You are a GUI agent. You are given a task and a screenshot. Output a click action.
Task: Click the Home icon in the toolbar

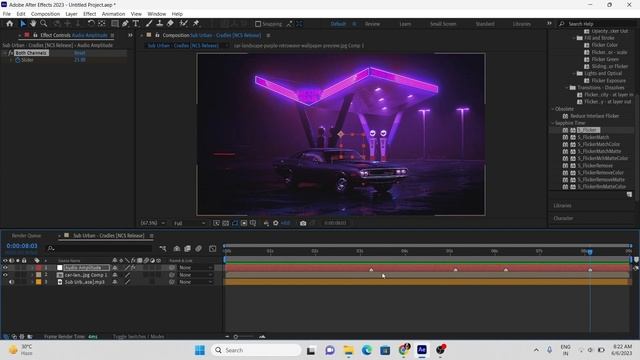pyautogui.click(x=10, y=24)
